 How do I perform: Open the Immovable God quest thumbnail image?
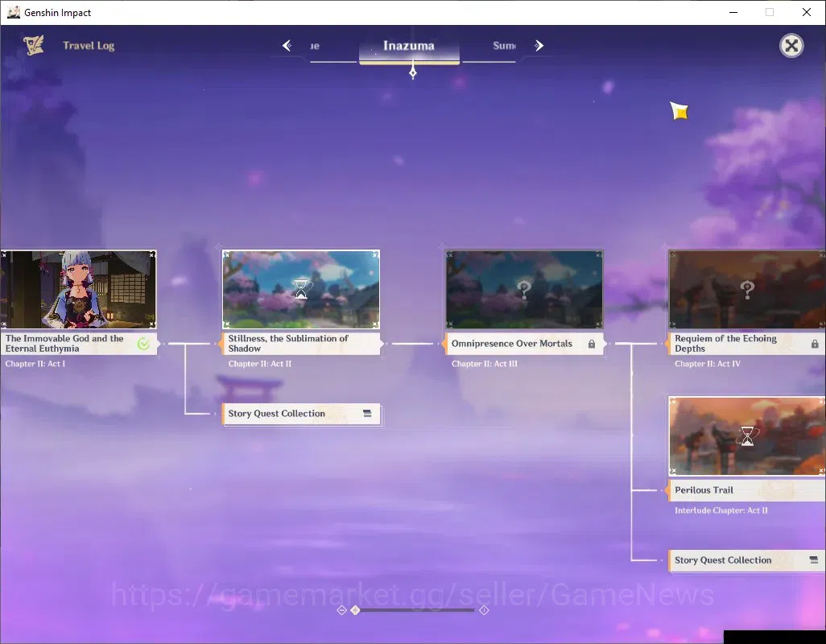(78, 289)
